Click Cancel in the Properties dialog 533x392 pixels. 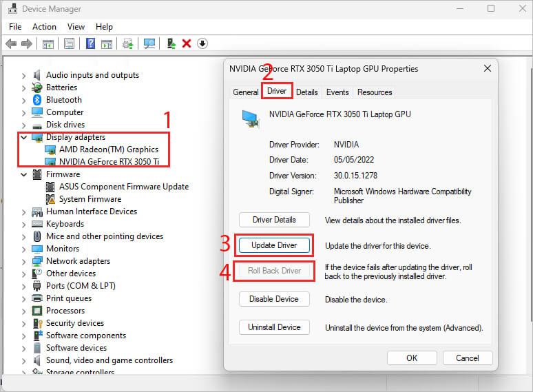(x=468, y=358)
